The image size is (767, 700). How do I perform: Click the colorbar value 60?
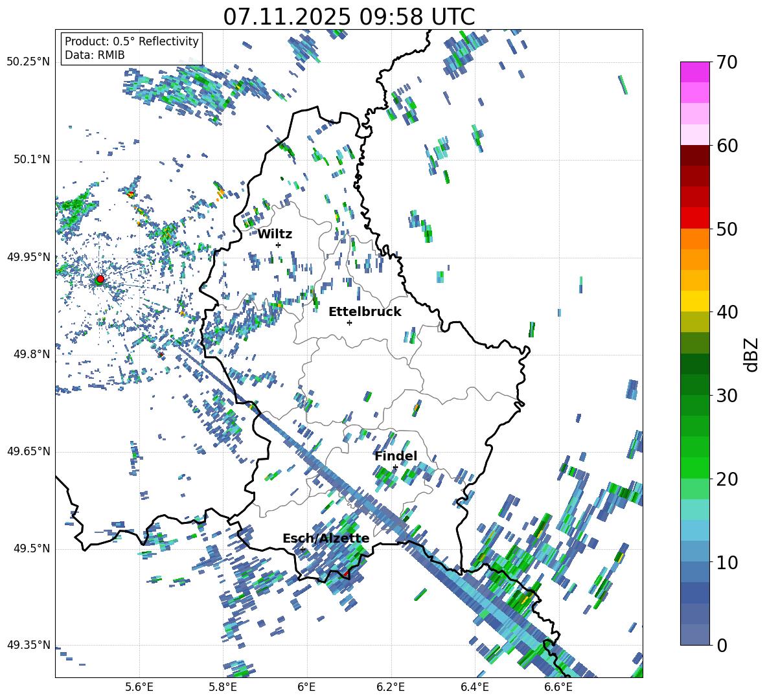point(727,146)
